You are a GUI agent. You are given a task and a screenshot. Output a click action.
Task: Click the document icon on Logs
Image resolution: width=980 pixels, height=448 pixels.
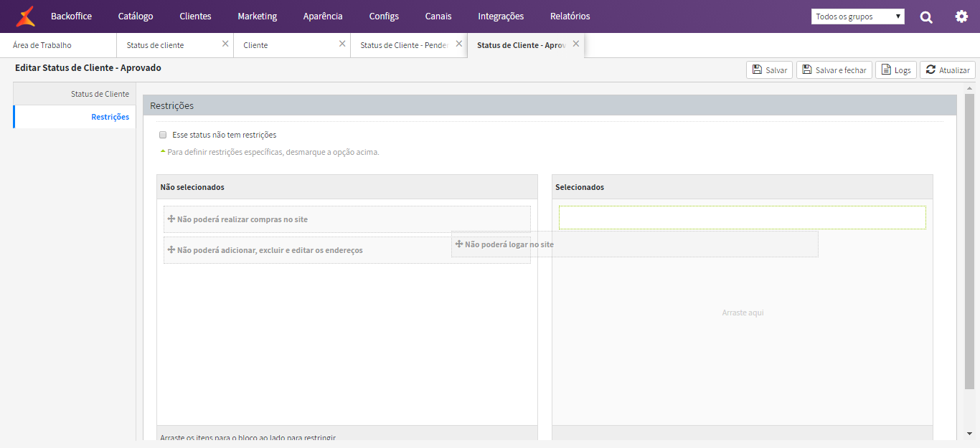(886, 70)
